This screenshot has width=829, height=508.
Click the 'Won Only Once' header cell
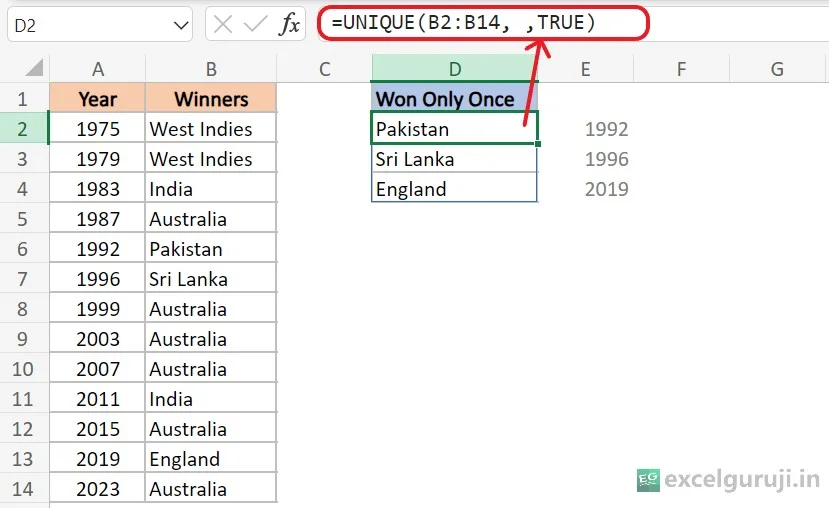pyautogui.click(x=455, y=99)
